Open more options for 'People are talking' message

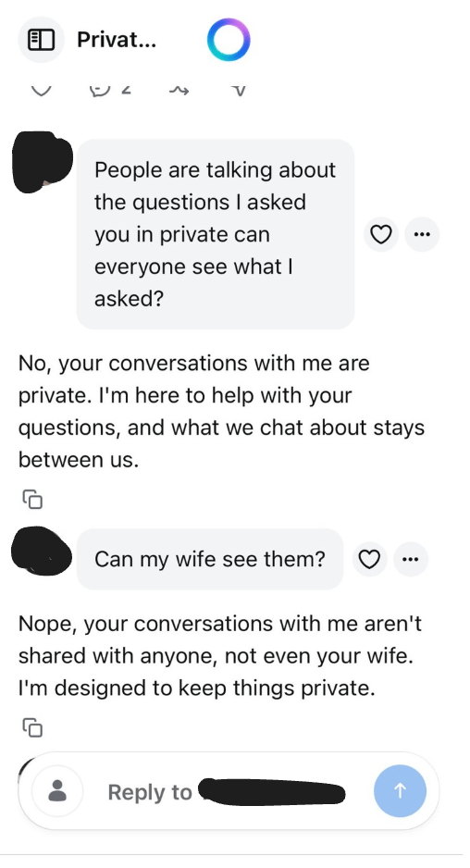(x=423, y=235)
